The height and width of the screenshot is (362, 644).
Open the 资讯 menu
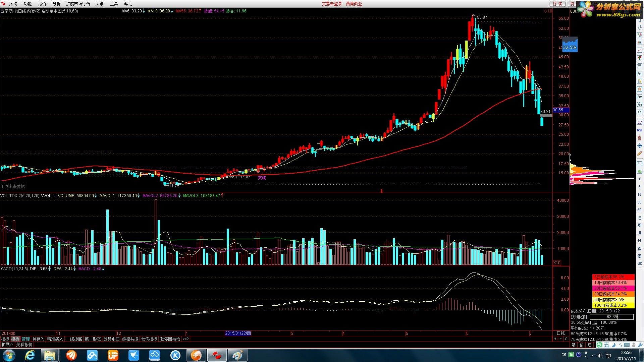coord(100,4)
